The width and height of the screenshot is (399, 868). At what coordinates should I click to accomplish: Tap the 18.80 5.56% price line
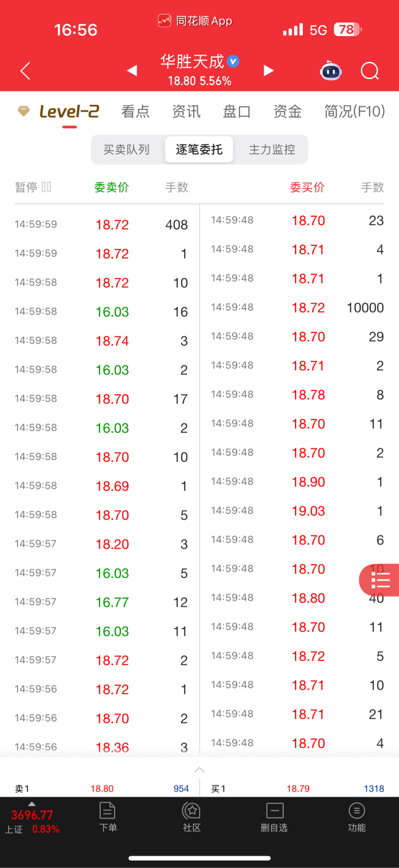(x=199, y=81)
